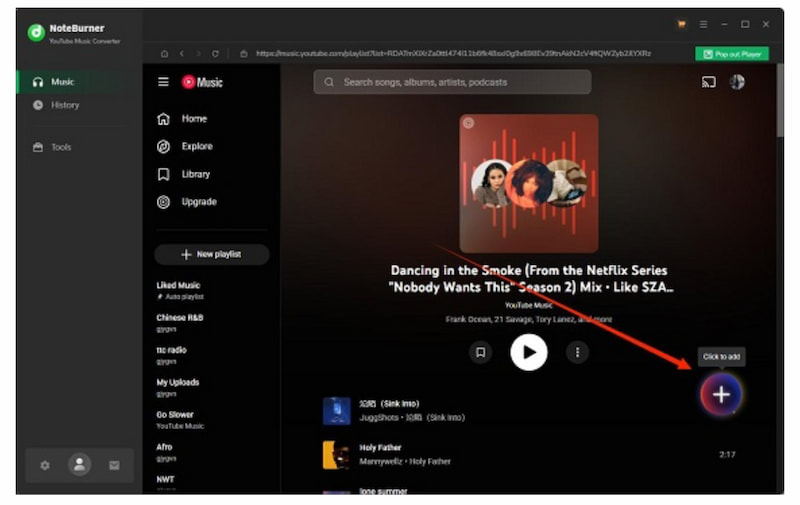Click the 'Mannywellz • Holy Father' artist line
The width and height of the screenshot is (800, 505).
click(405, 462)
